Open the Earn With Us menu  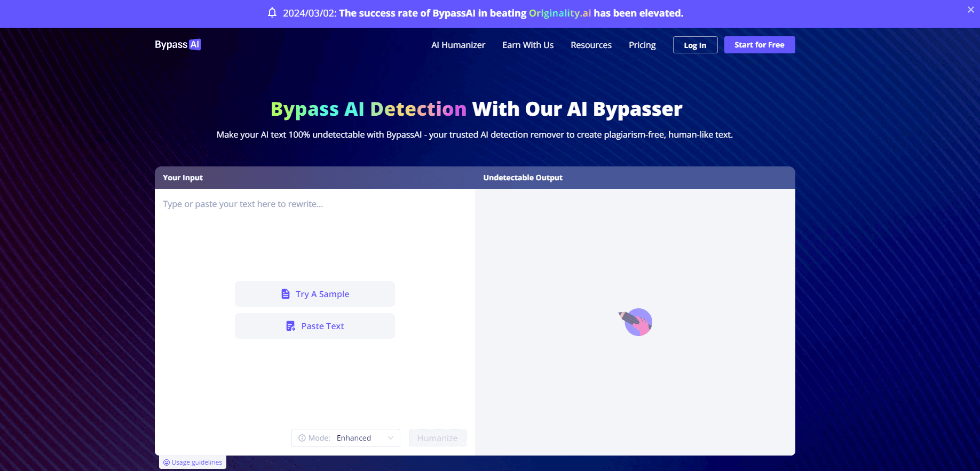pyautogui.click(x=527, y=45)
